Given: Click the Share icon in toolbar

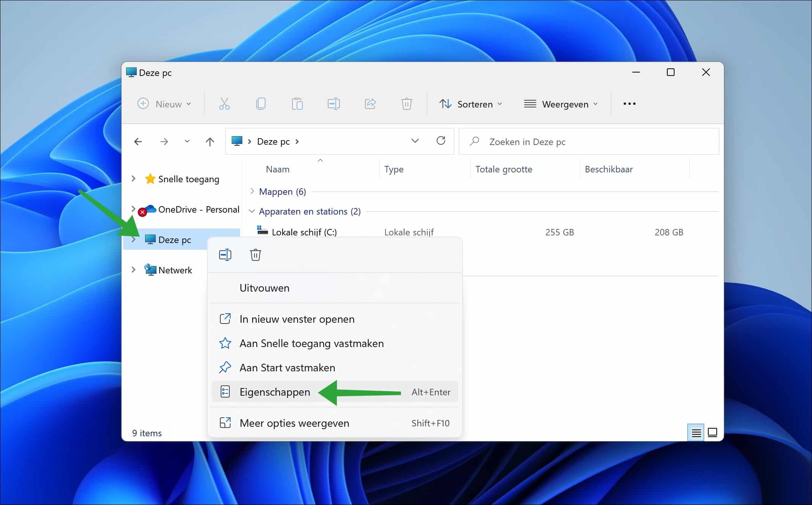Looking at the screenshot, I should (x=370, y=104).
